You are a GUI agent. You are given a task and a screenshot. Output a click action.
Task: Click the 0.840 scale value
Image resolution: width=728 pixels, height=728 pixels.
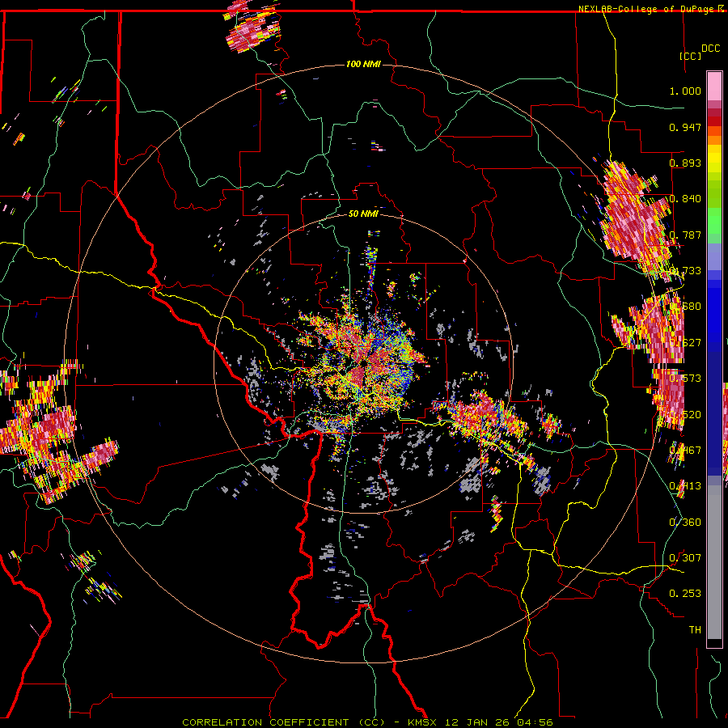click(685, 199)
